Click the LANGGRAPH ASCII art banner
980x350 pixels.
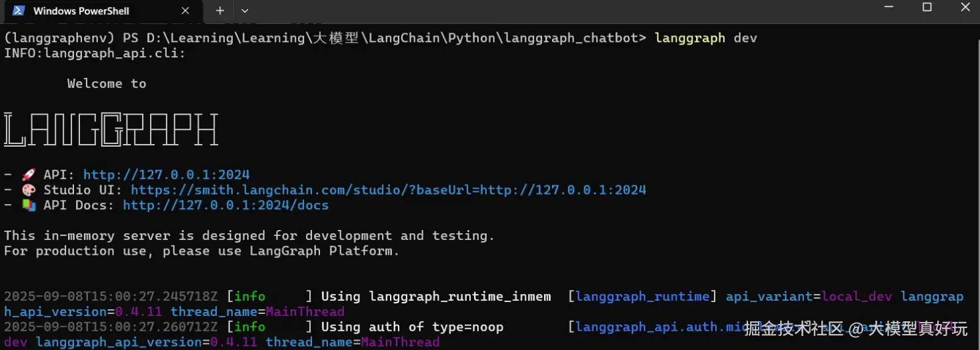(x=111, y=130)
